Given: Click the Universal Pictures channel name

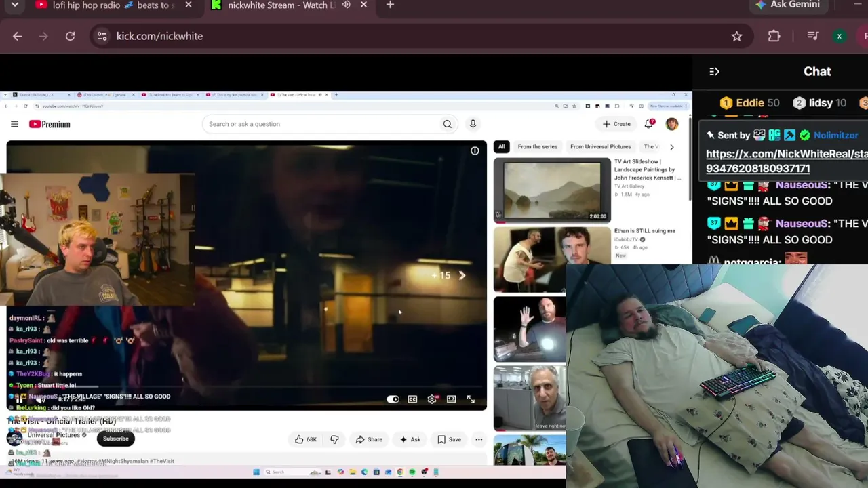Looking at the screenshot, I should pyautogui.click(x=54, y=435).
